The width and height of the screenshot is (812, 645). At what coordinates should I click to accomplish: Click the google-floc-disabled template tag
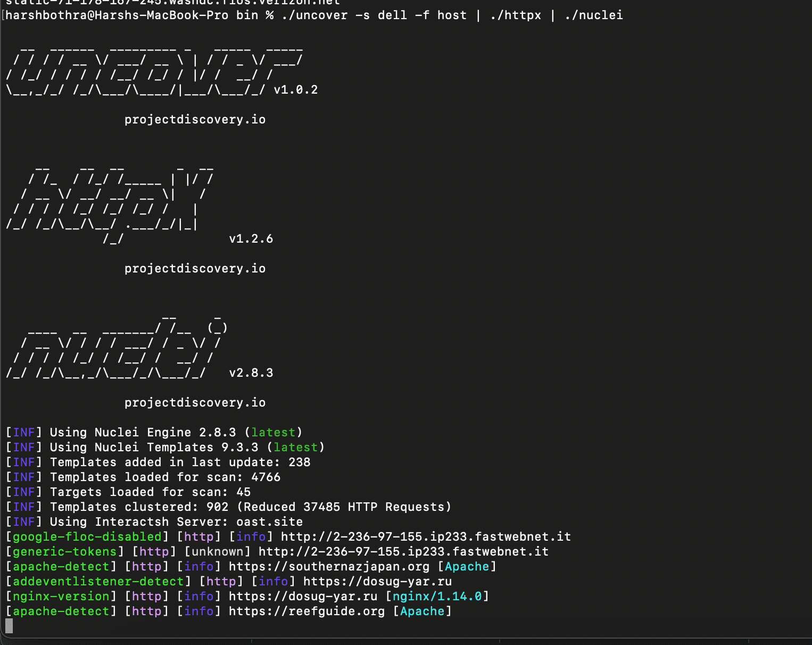pos(87,536)
